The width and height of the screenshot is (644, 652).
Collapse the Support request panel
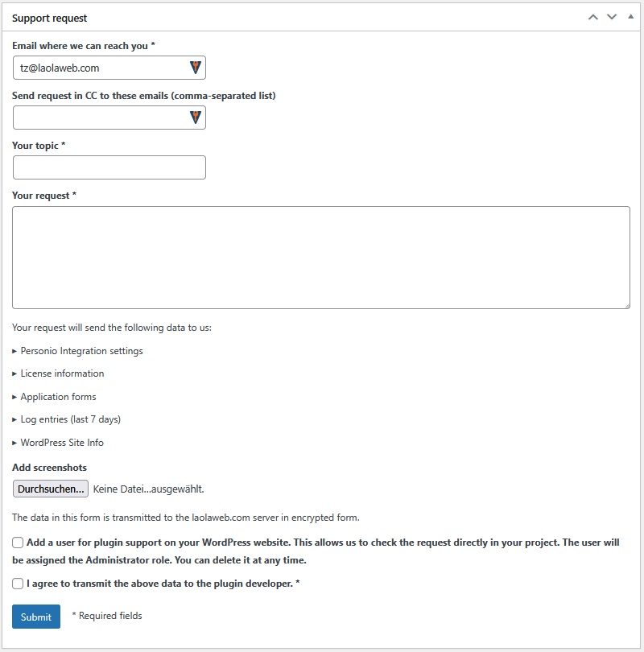[630, 17]
